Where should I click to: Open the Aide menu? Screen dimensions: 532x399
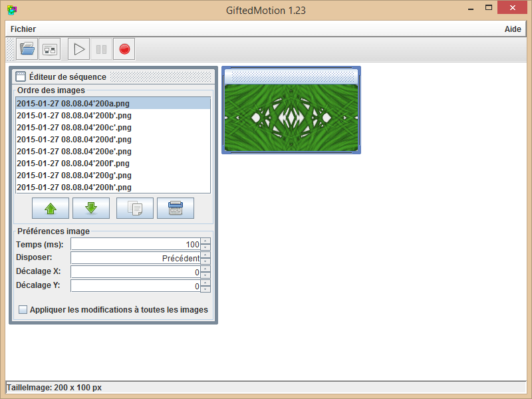pos(513,29)
